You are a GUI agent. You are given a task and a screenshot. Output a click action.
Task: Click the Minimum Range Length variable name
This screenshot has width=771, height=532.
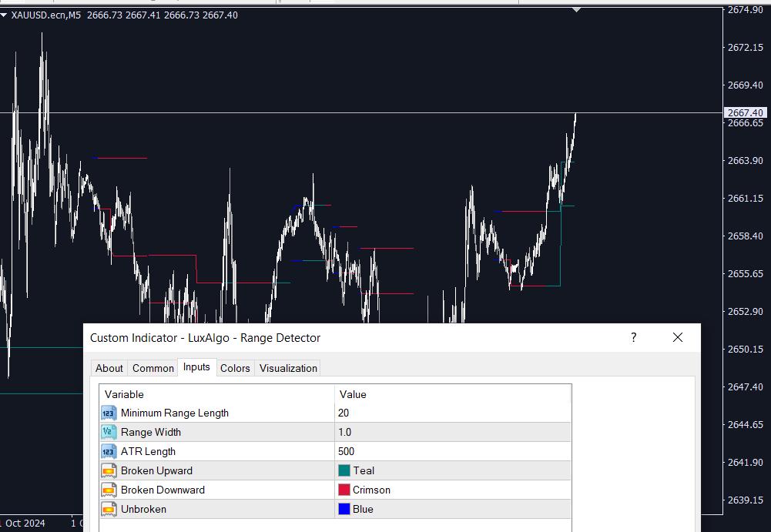click(x=175, y=413)
